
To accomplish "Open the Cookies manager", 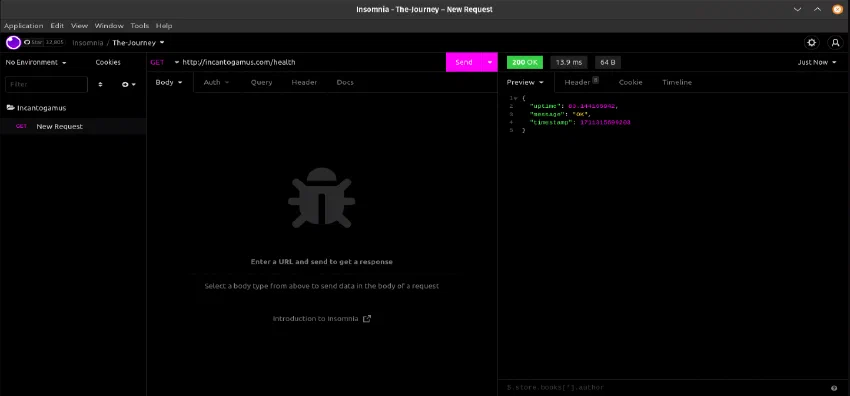I will coord(108,62).
